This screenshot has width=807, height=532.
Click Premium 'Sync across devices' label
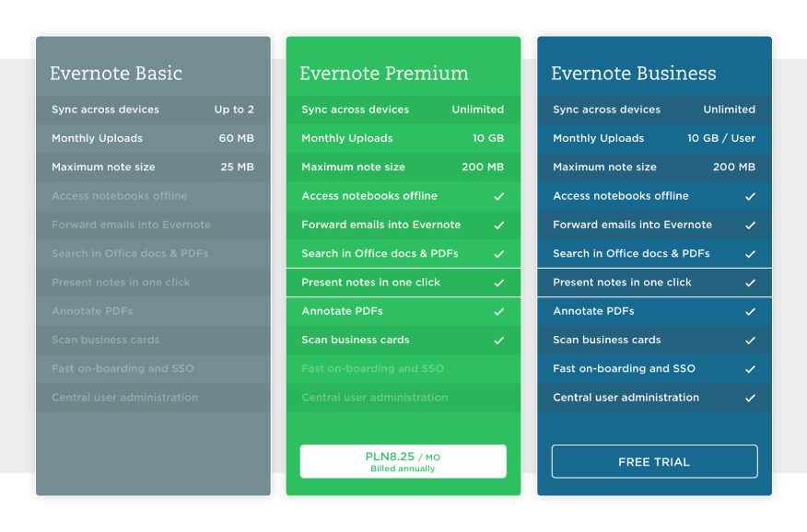click(355, 110)
